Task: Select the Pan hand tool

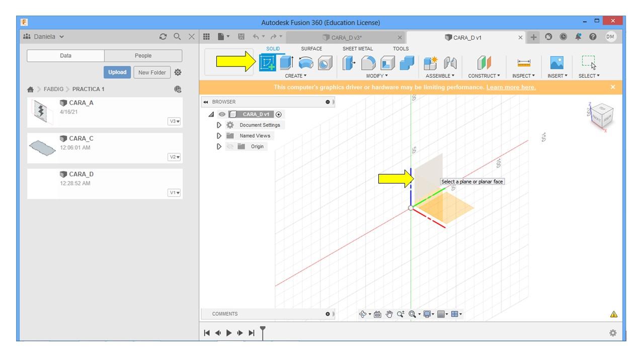Action: pos(389,314)
